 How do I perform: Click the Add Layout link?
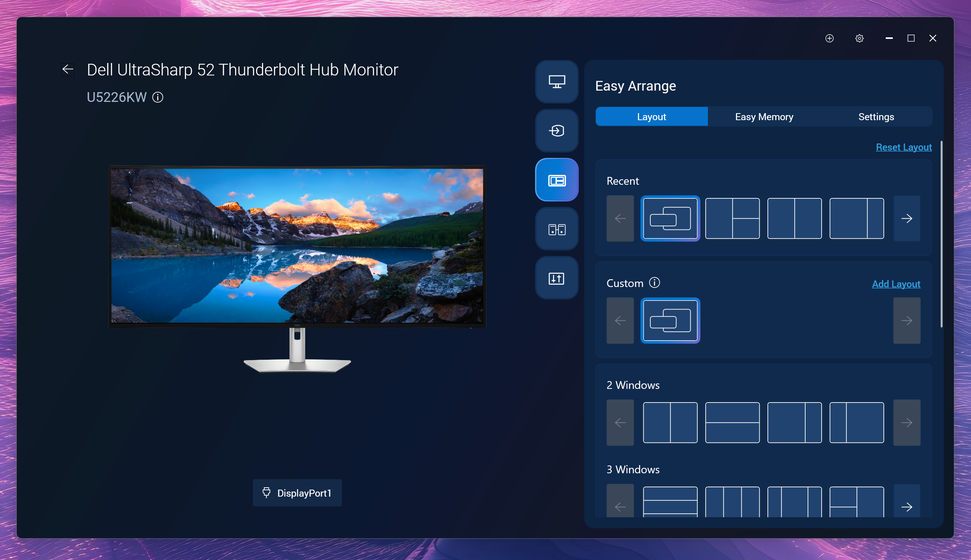point(896,284)
